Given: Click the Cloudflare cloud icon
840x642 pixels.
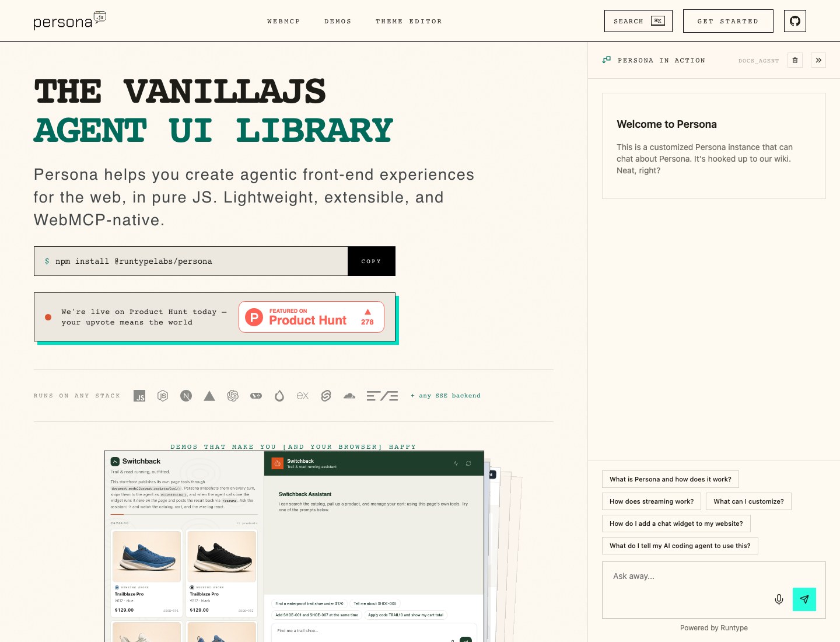Looking at the screenshot, I should [349, 396].
